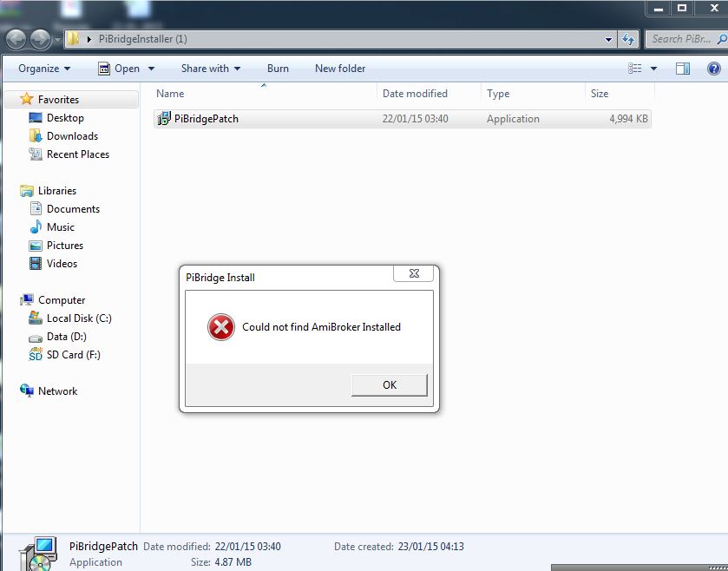Click the installer icon in the details pane
Image resolution: width=728 pixels, height=571 pixels.
(39, 554)
